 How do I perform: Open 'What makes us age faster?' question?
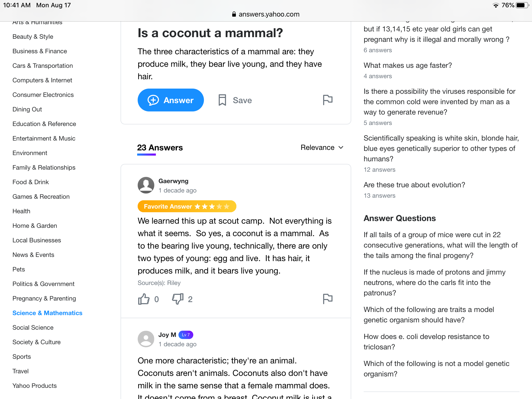point(408,65)
